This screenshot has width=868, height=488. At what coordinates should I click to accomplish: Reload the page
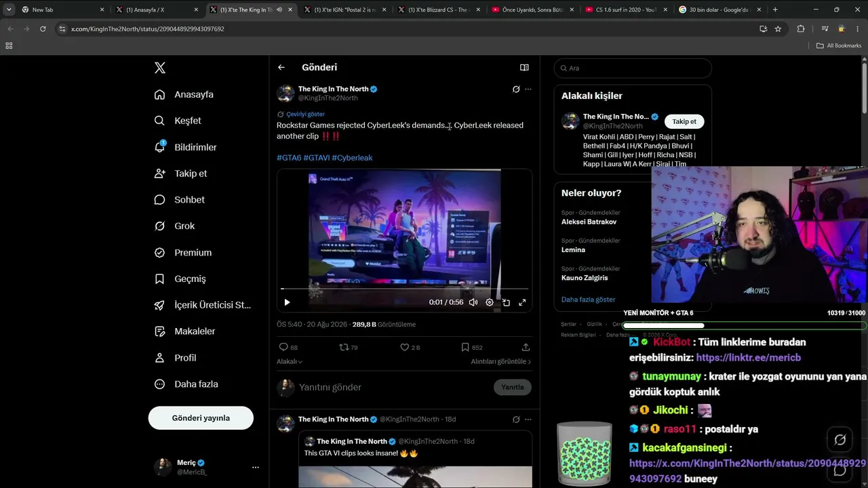coord(43,29)
